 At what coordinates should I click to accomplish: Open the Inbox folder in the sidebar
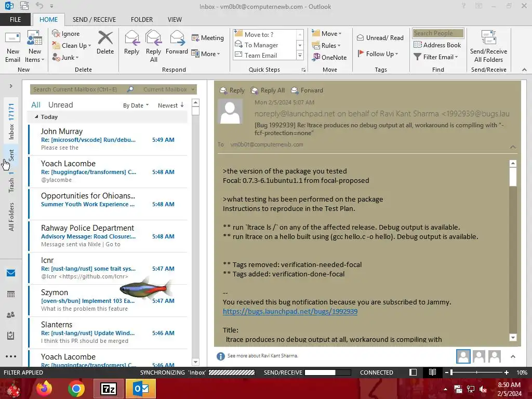[11, 122]
